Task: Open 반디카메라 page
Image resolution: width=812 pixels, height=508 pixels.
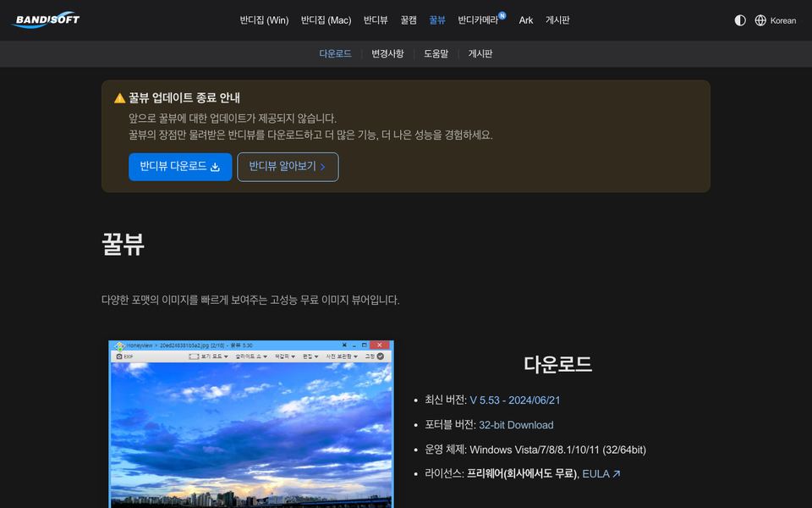Action: point(477,20)
